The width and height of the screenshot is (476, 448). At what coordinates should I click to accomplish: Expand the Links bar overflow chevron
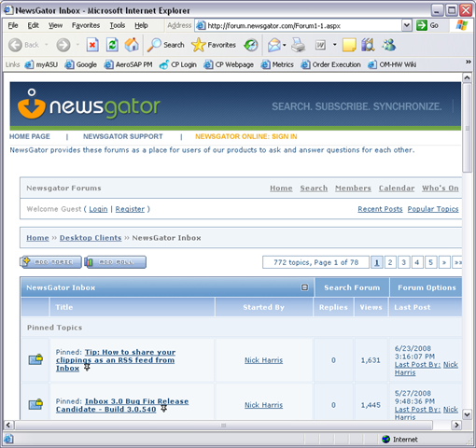click(469, 62)
